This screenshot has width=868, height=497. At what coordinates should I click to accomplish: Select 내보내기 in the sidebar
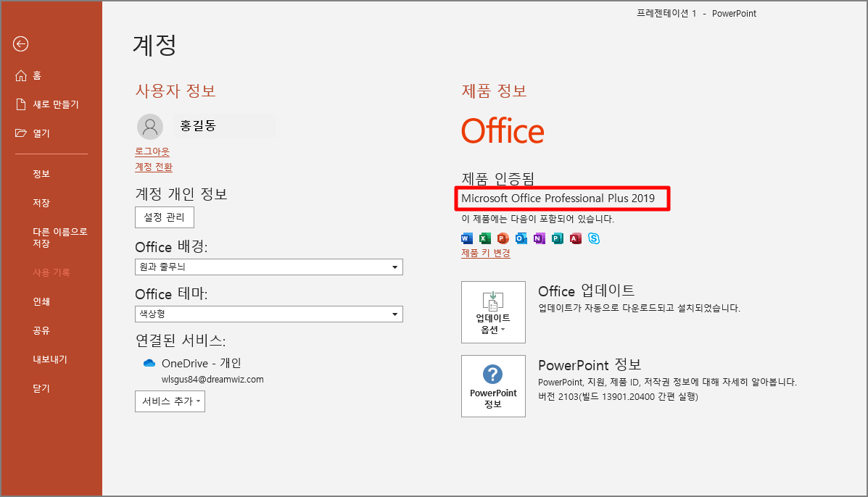coord(51,359)
